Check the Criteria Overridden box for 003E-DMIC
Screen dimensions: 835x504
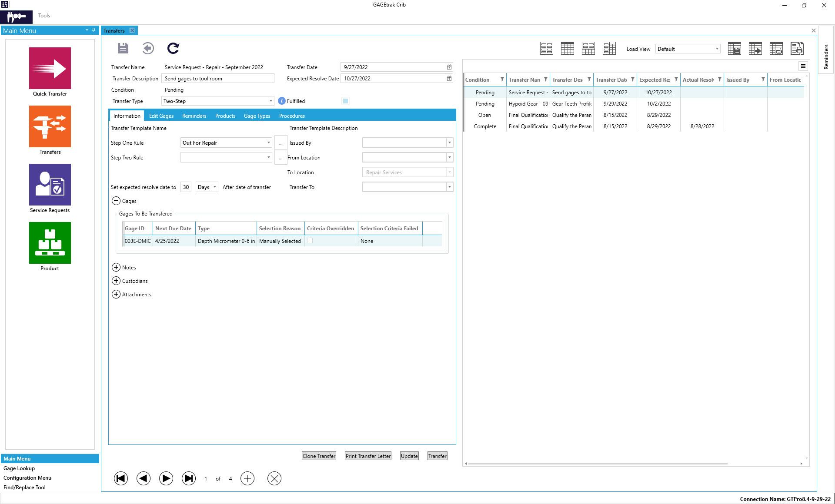coord(310,241)
